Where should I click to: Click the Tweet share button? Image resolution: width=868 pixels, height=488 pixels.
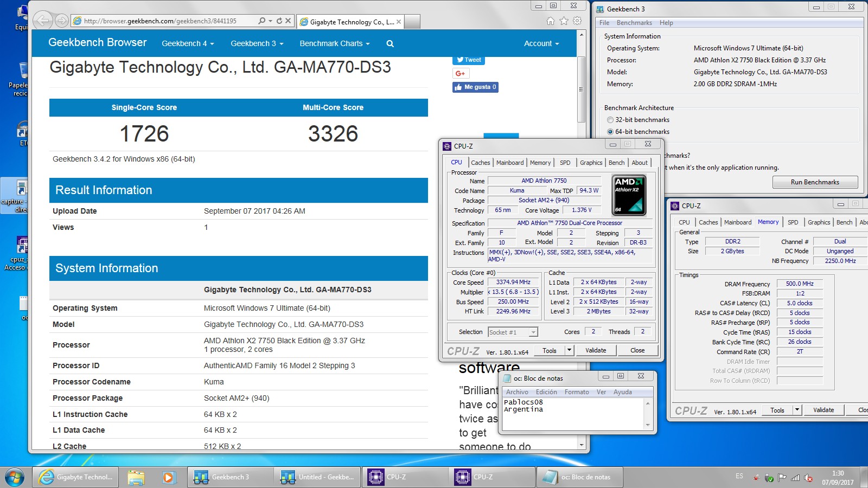coord(469,60)
